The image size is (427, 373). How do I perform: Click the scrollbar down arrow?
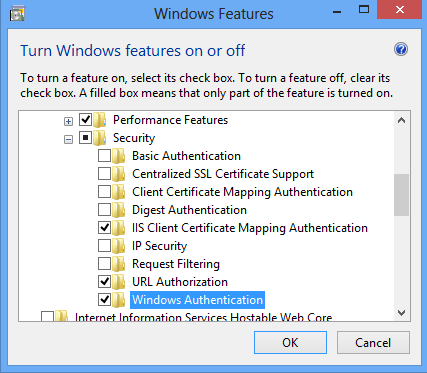402,313
